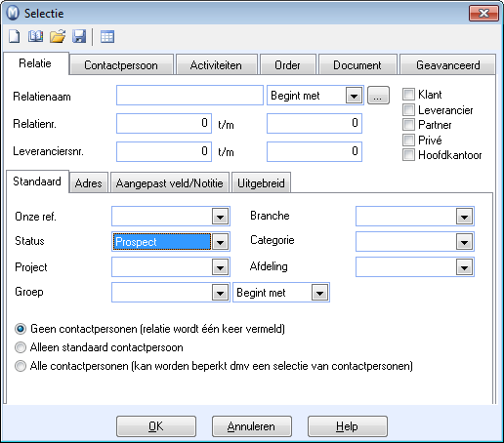504x443 pixels.
Task: Switch to the Contactpersoon tab
Action: 121,65
